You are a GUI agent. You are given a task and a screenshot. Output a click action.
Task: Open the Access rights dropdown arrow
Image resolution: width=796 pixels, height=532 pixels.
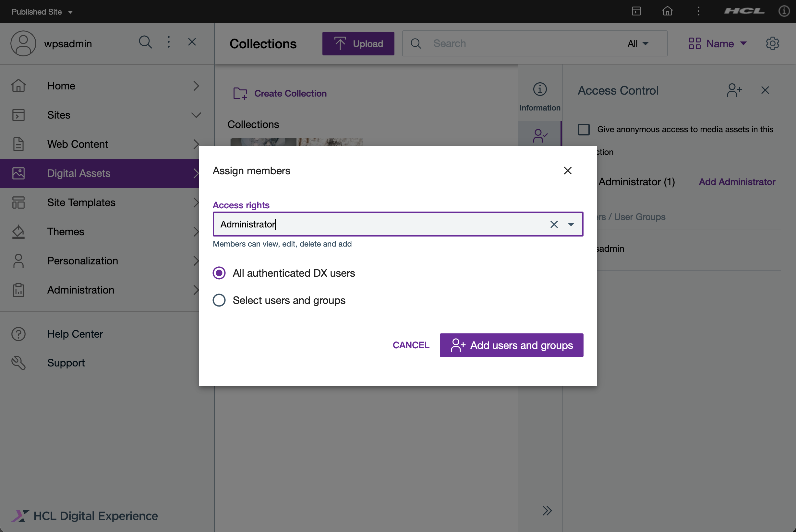pos(571,224)
